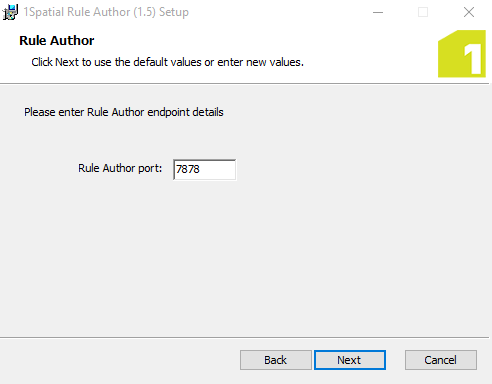
Task: Open the installer icon in title bar
Action: pos(10,12)
